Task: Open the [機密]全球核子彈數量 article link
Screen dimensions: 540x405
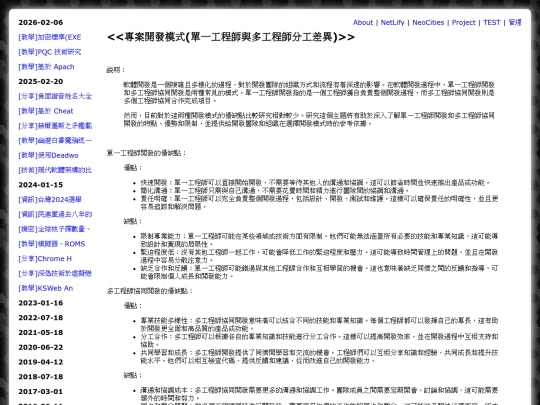Action: 54,229
